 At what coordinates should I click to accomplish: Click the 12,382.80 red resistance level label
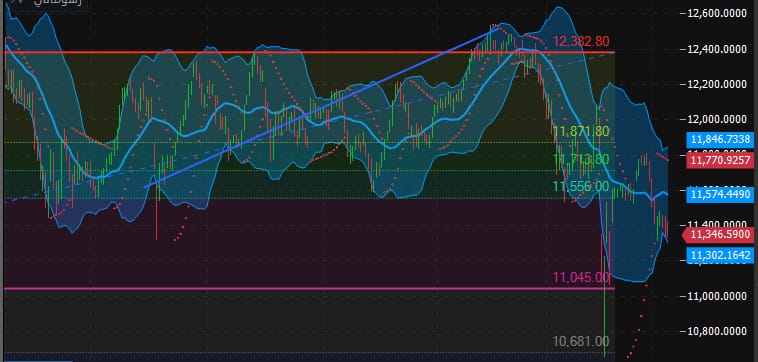click(x=581, y=42)
